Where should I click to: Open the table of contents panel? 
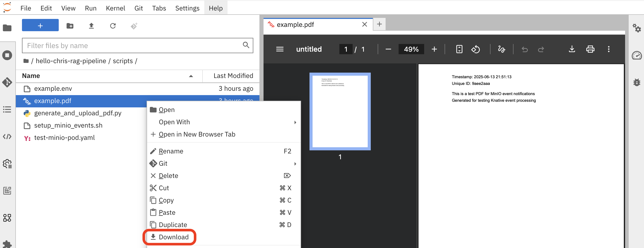(7, 110)
